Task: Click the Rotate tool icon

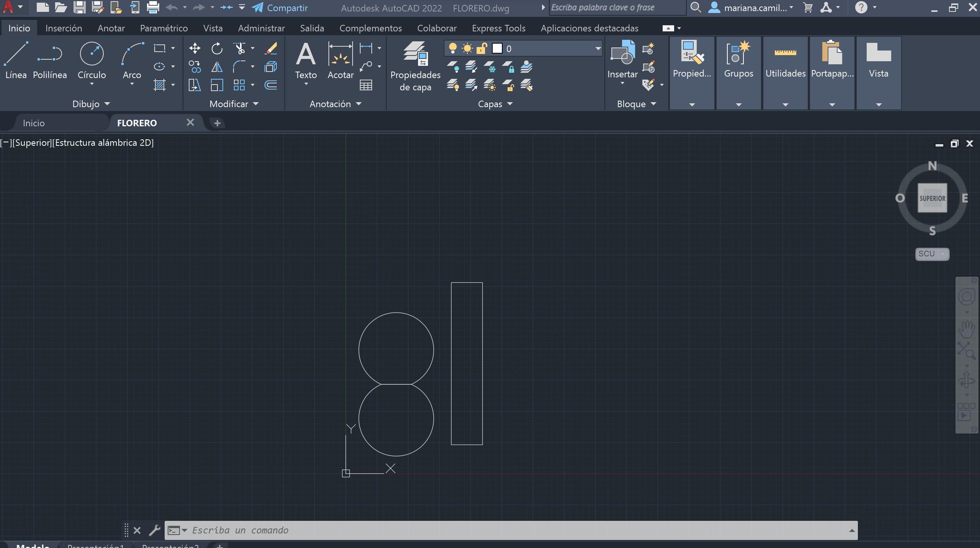Action: (217, 48)
